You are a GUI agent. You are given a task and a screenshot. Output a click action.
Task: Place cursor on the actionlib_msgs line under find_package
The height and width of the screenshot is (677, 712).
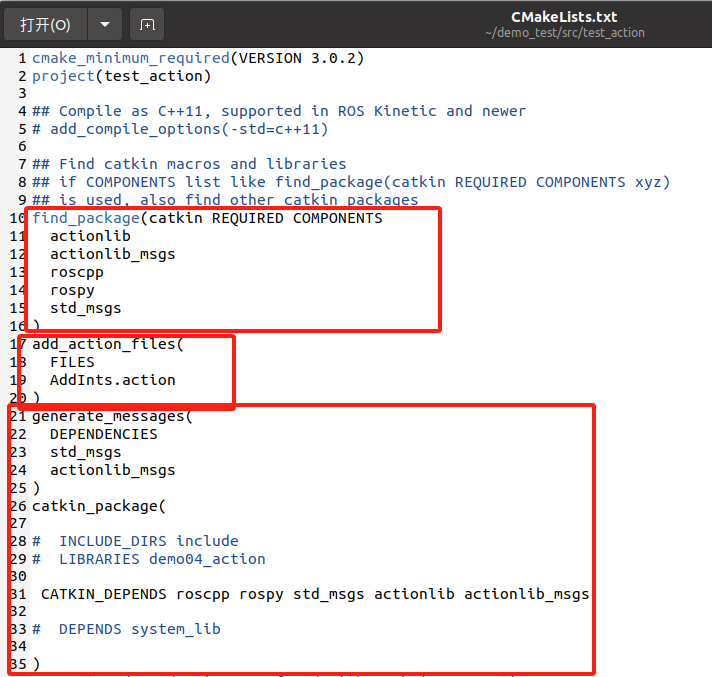click(112, 254)
